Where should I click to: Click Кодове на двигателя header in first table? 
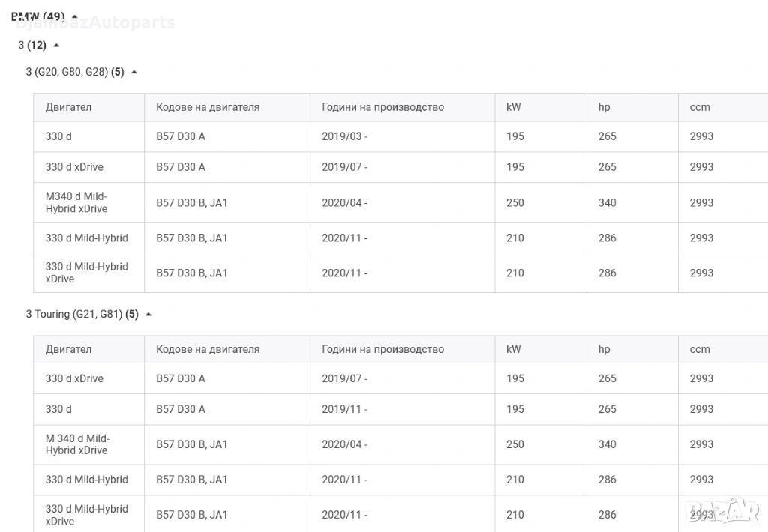coord(208,107)
